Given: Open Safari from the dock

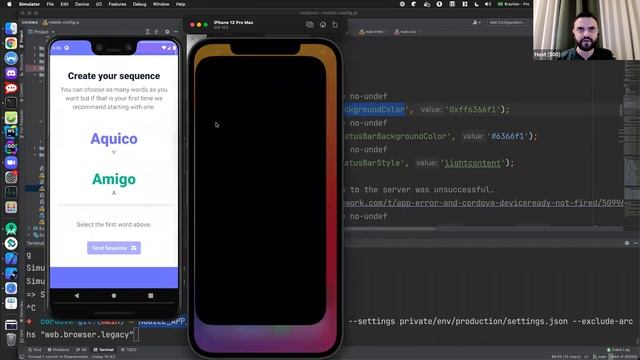Looking at the screenshot, I should click(x=11, y=288).
